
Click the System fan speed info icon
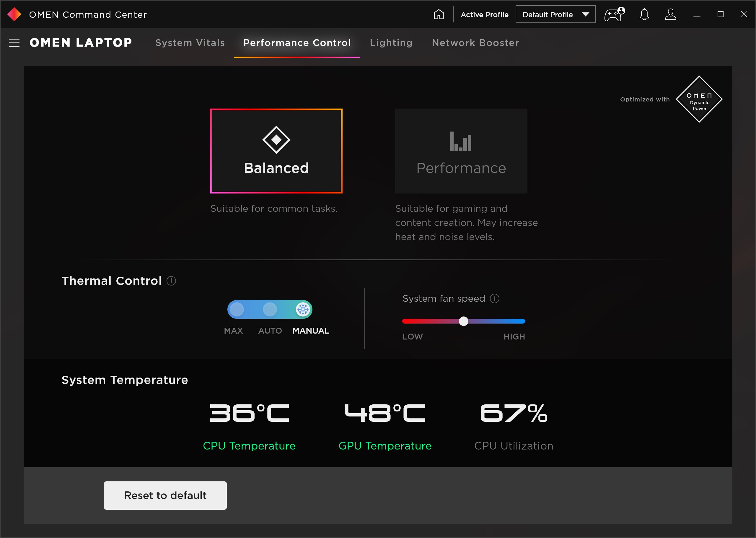[494, 298]
